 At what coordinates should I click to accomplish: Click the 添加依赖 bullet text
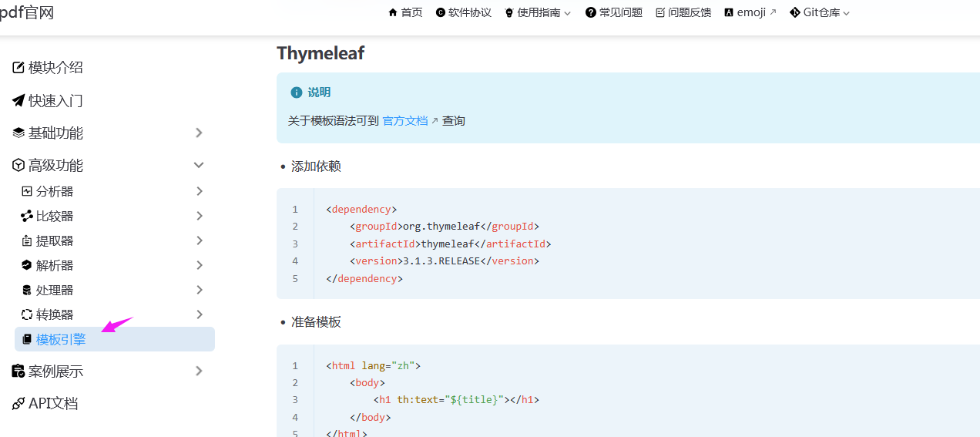click(316, 166)
